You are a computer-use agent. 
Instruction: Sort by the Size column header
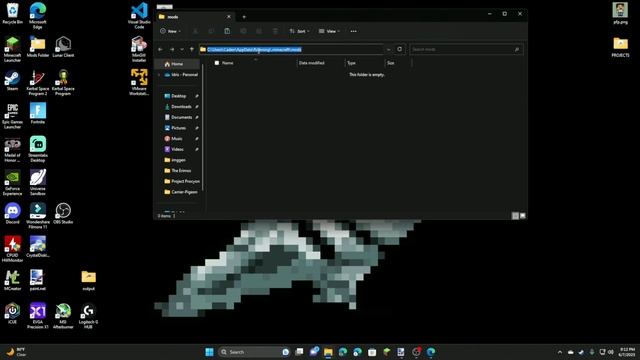click(x=391, y=63)
